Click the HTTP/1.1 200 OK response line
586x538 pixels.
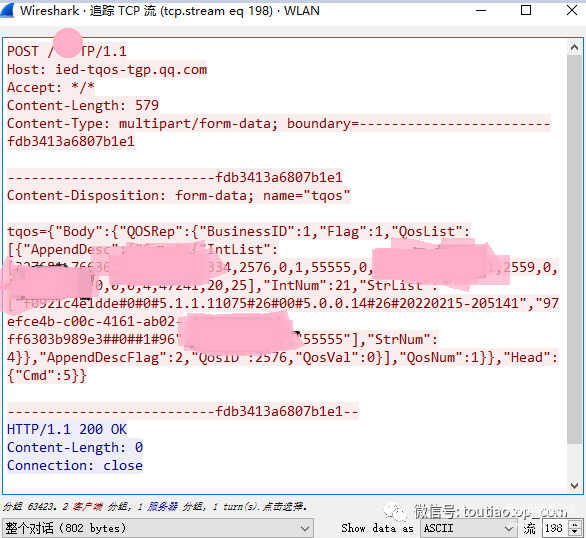[x=67, y=429]
